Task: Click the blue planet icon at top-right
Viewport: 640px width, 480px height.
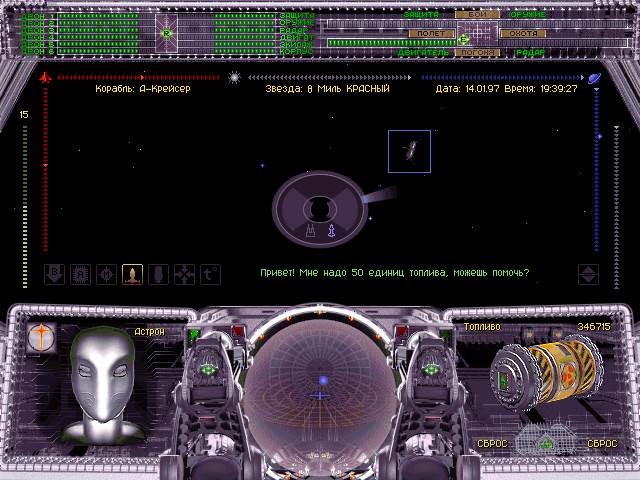Action: (594, 78)
